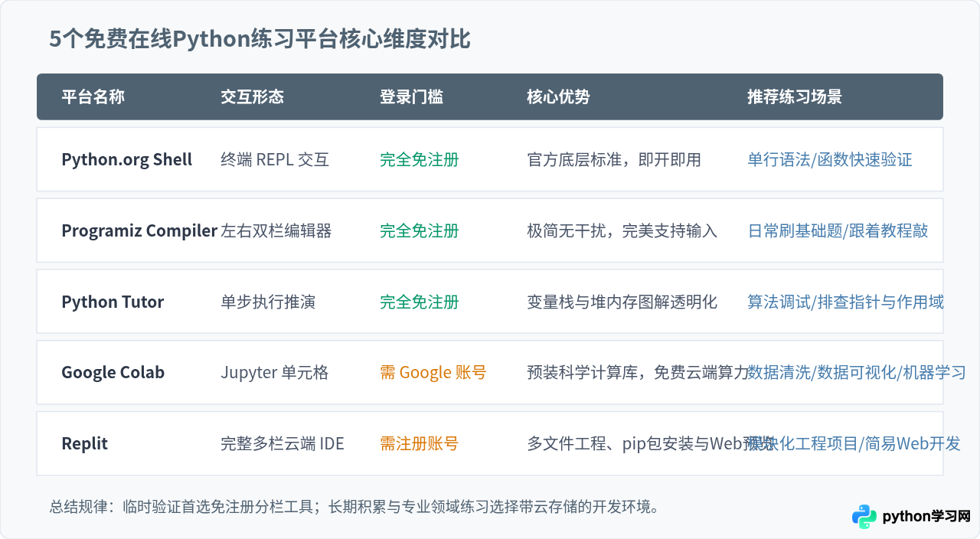Click the '终端 REPL 交互' cell
This screenshot has height=539, width=980.
[275, 160]
